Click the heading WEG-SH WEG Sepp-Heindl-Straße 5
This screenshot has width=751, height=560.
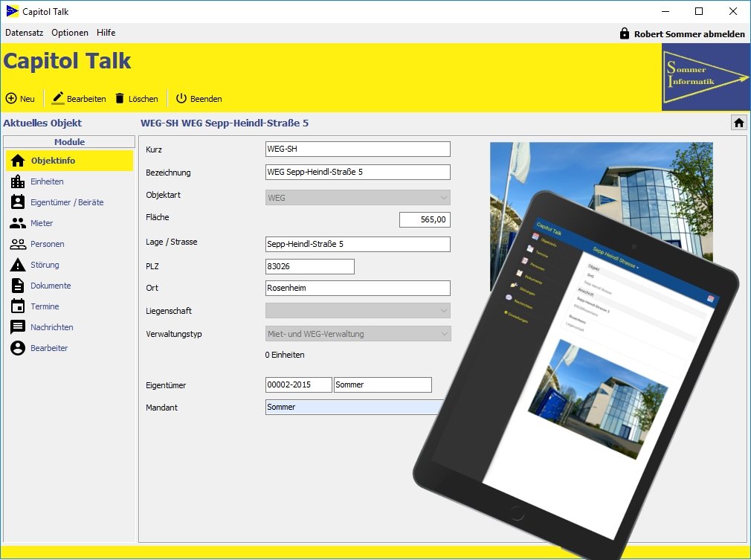click(225, 123)
